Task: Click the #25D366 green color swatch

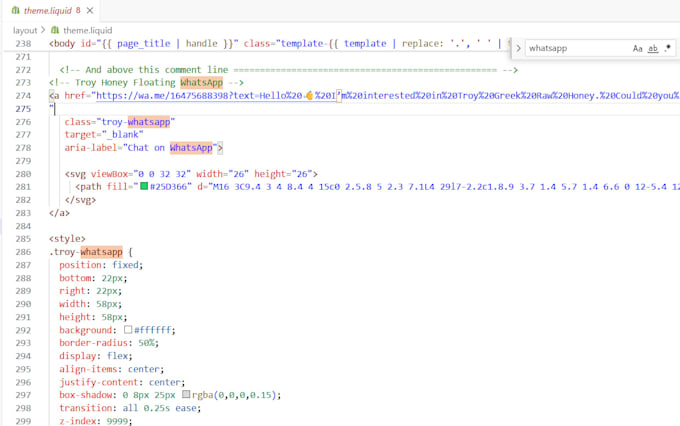Action: [x=144, y=187]
